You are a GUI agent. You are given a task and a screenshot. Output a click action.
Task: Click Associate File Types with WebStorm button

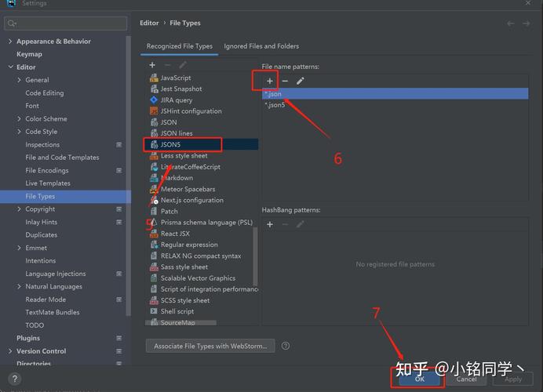pos(210,346)
